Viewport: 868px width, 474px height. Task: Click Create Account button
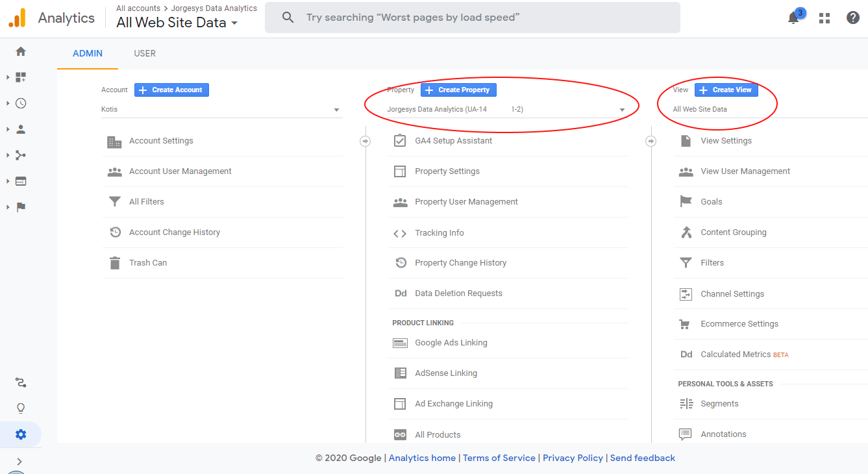pyautogui.click(x=171, y=90)
